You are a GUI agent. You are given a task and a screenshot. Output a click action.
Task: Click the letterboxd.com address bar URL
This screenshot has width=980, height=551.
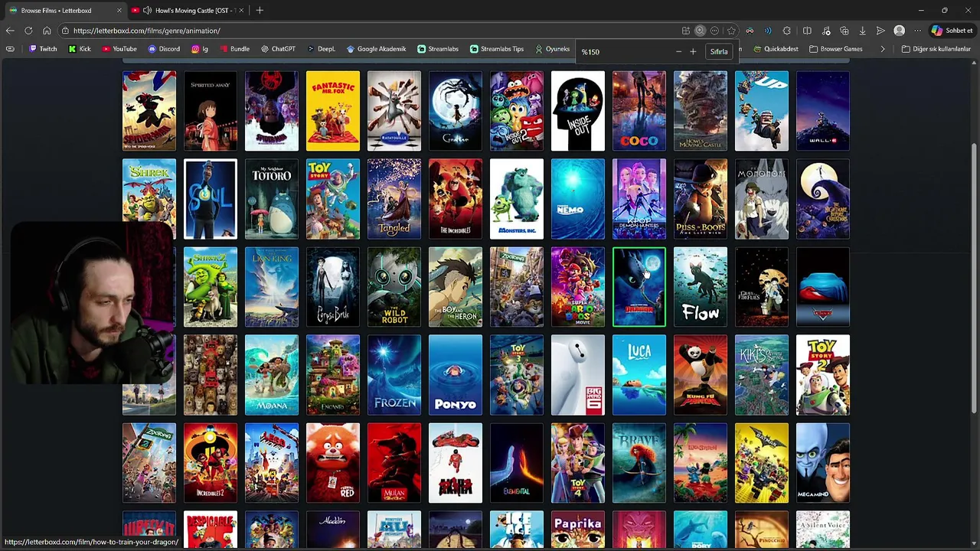[146, 31]
